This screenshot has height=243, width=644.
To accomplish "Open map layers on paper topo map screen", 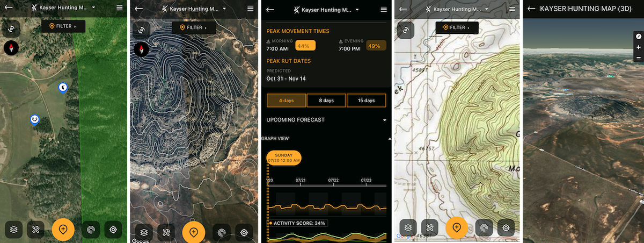I will [408, 228].
